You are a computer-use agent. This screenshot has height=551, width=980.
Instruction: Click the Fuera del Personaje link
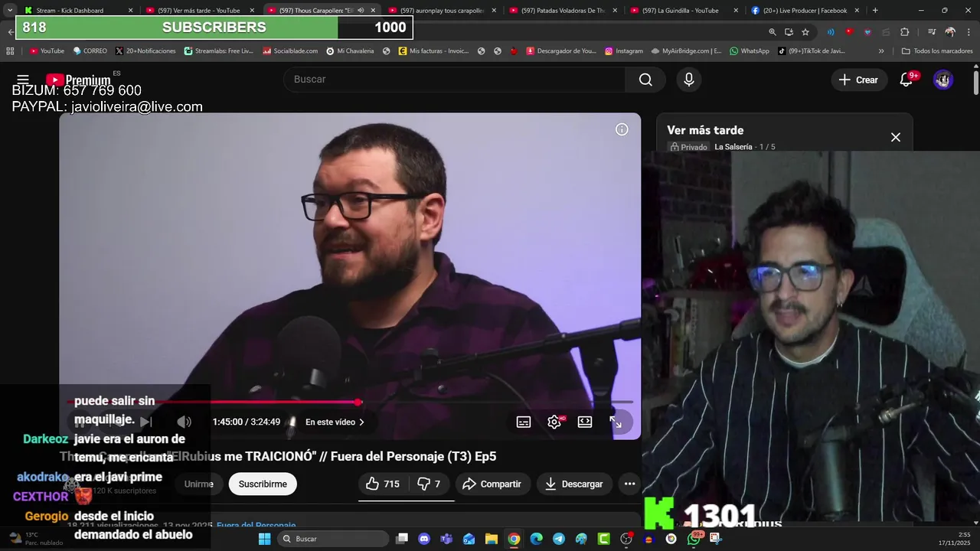256,526
